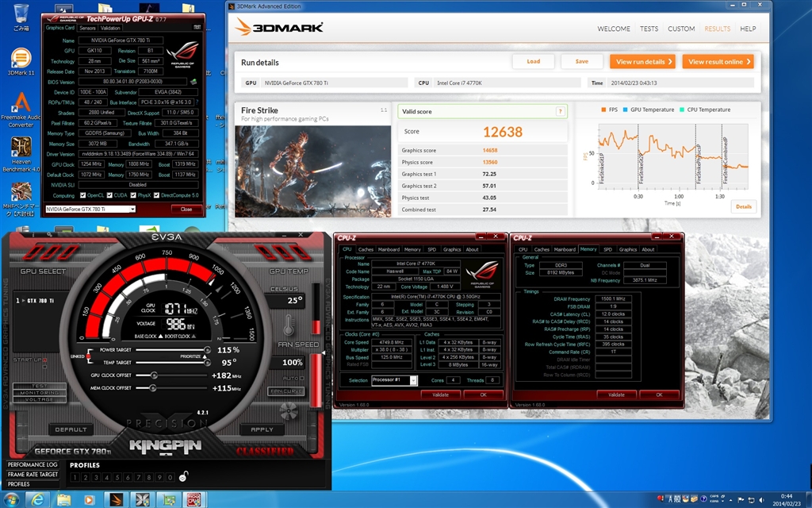Image resolution: width=812 pixels, height=508 pixels.
Task: Open EVGA Precision info icon
Action: [35, 235]
